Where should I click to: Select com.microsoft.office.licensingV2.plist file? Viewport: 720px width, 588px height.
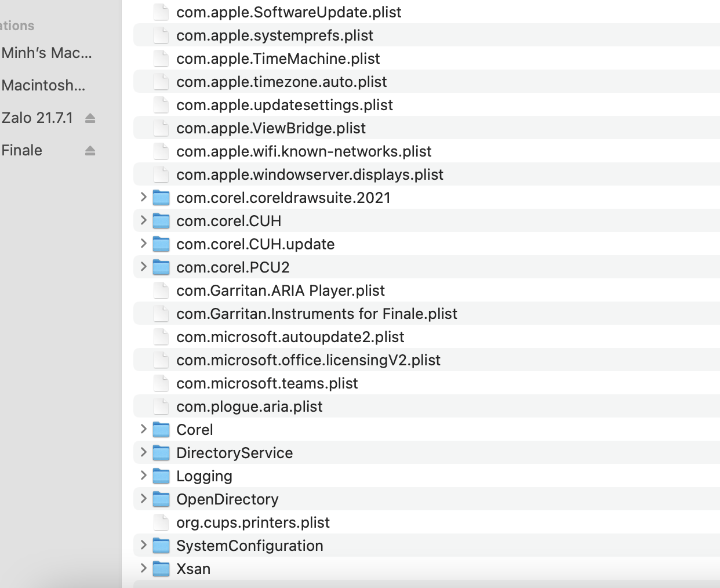(308, 360)
